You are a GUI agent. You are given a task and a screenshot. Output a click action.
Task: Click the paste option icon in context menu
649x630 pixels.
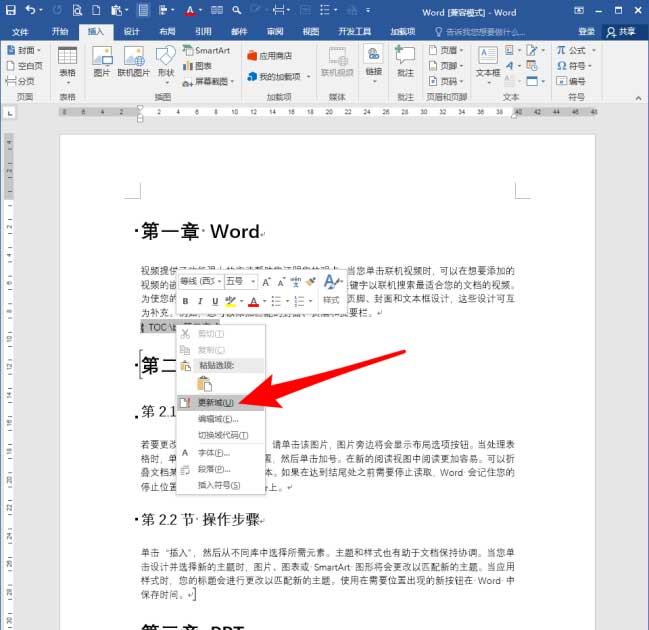[206, 383]
